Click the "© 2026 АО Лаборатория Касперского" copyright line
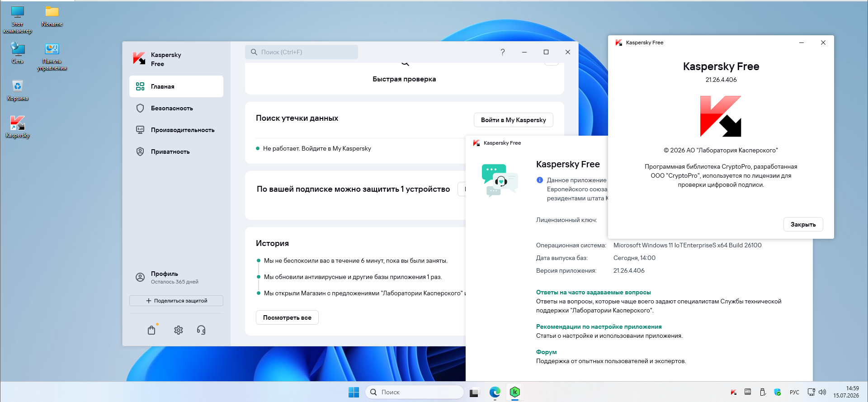 tap(721, 150)
